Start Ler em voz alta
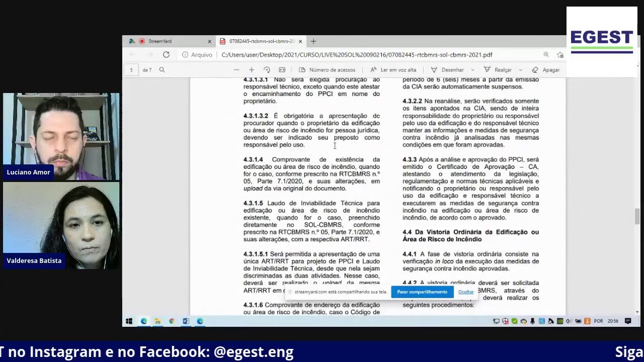Viewport: 644px width, 362px height. click(393, 70)
